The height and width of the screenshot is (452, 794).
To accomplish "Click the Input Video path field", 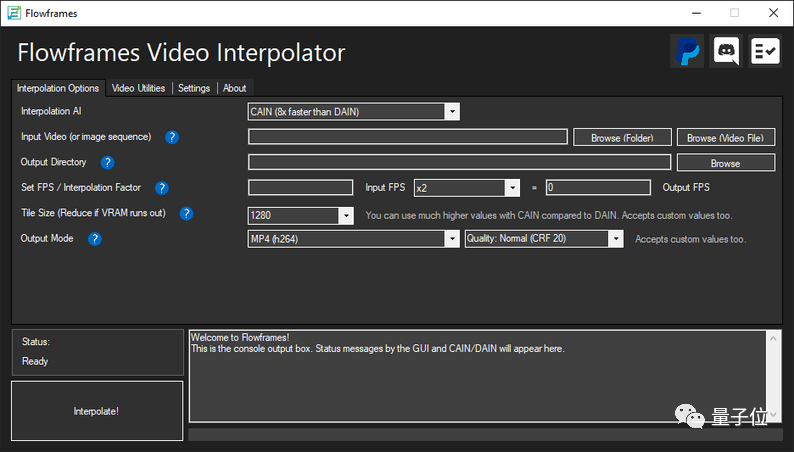I will [408, 137].
